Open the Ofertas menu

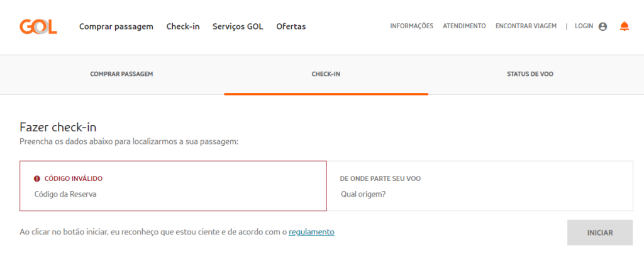point(291,26)
